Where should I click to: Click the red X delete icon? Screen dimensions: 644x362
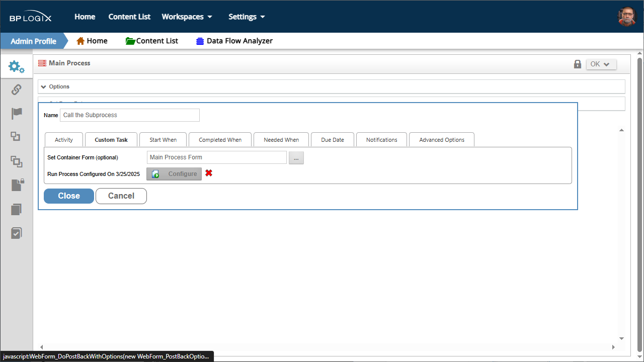tap(209, 173)
